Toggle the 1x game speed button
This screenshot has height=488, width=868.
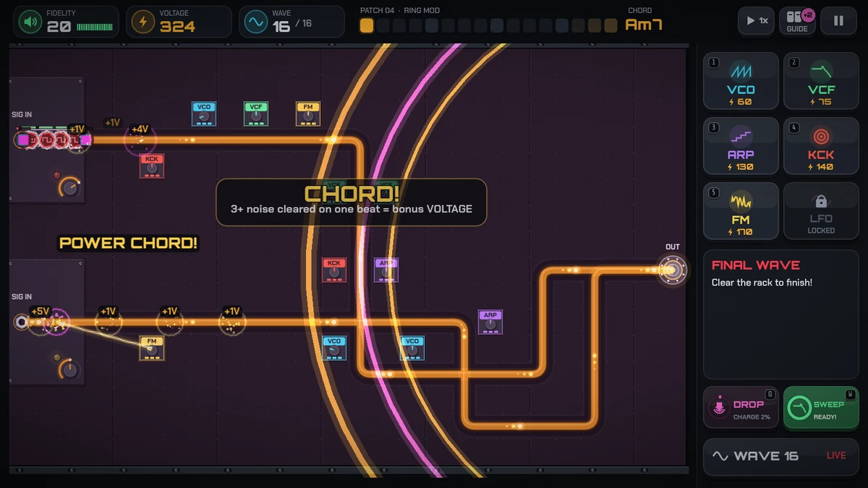pos(757,21)
